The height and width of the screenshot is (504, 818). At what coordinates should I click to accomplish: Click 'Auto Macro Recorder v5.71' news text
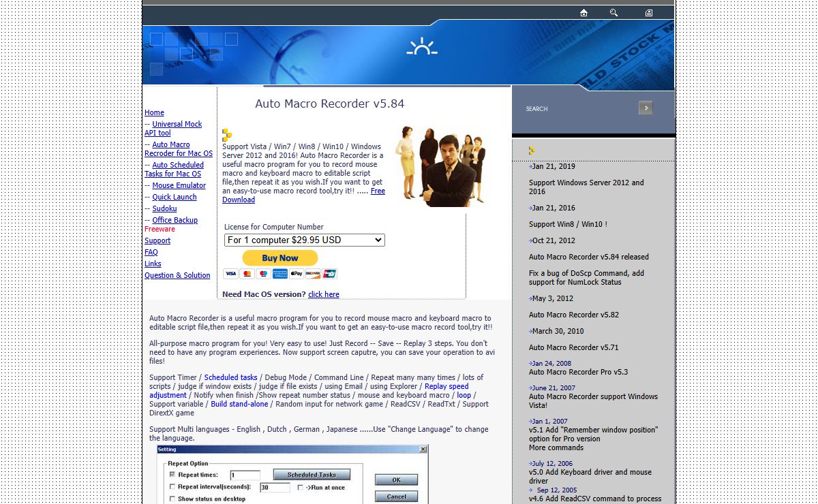(x=574, y=347)
